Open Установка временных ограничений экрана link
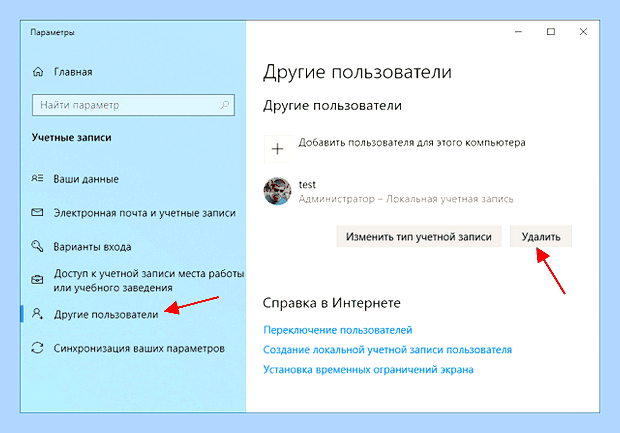The width and height of the screenshot is (620, 433). tap(368, 369)
